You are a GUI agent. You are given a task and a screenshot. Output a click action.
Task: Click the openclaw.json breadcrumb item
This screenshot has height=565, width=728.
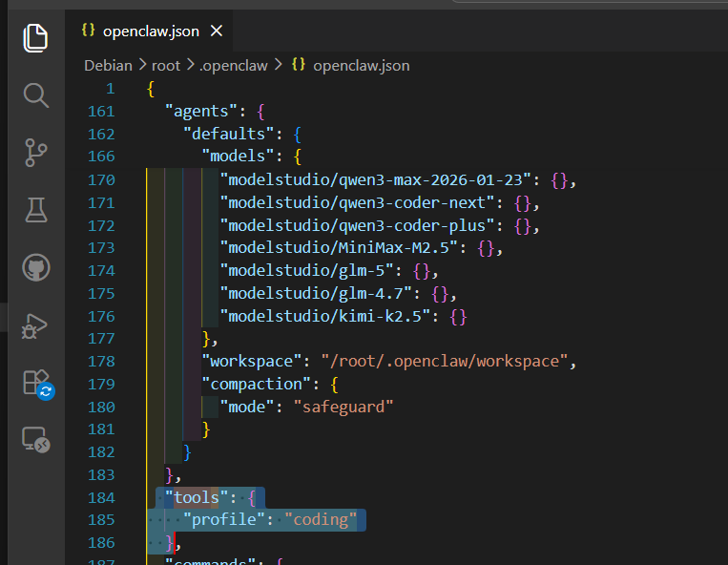click(x=361, y=65)
